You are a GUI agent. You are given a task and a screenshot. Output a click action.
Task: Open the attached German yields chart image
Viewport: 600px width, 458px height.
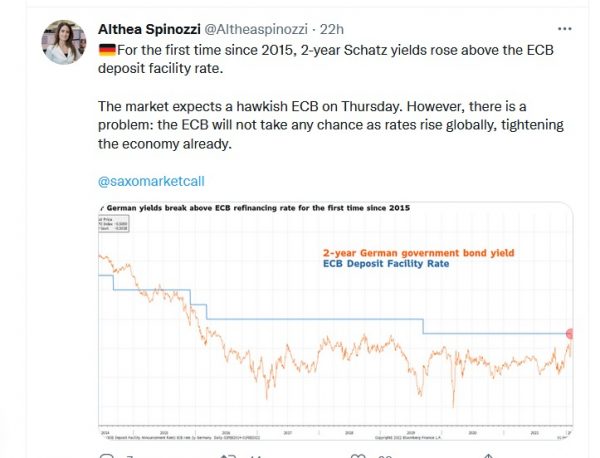click(x=336, y=321)
